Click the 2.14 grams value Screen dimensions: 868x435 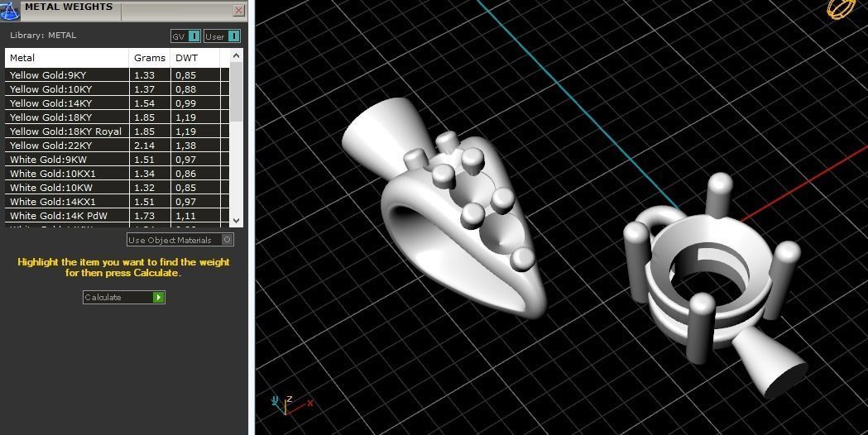(x=145, y=146)
